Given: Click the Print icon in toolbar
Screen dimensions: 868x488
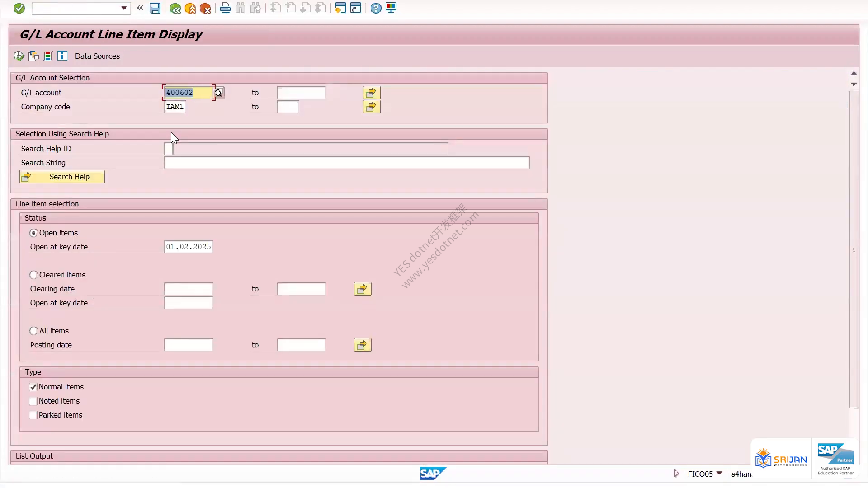Looking at the screenshot, I should (225, 8).
